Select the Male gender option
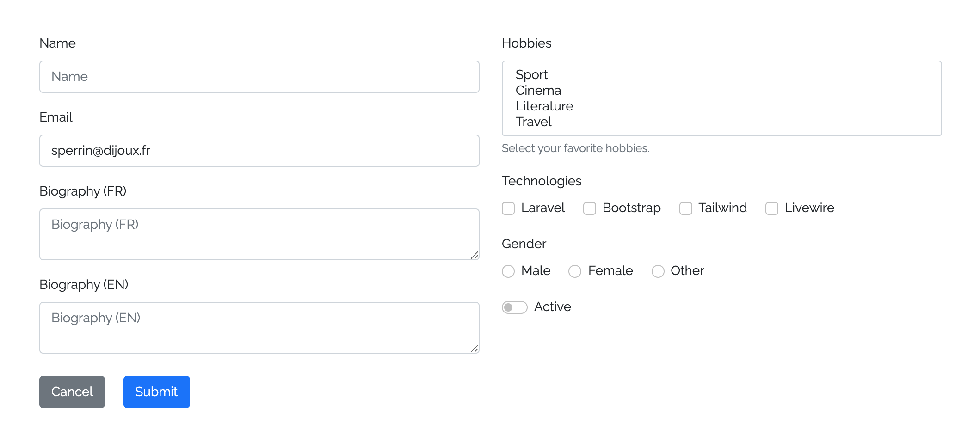980x441 pixels. click(508, 271)
